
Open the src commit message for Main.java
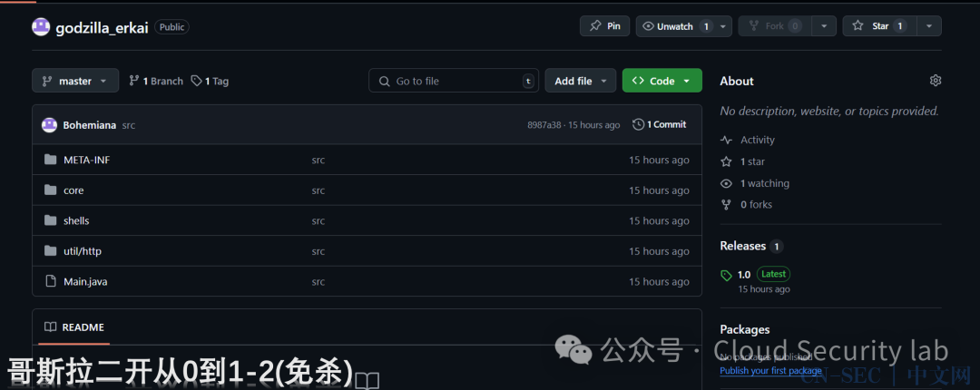[318, 282]
